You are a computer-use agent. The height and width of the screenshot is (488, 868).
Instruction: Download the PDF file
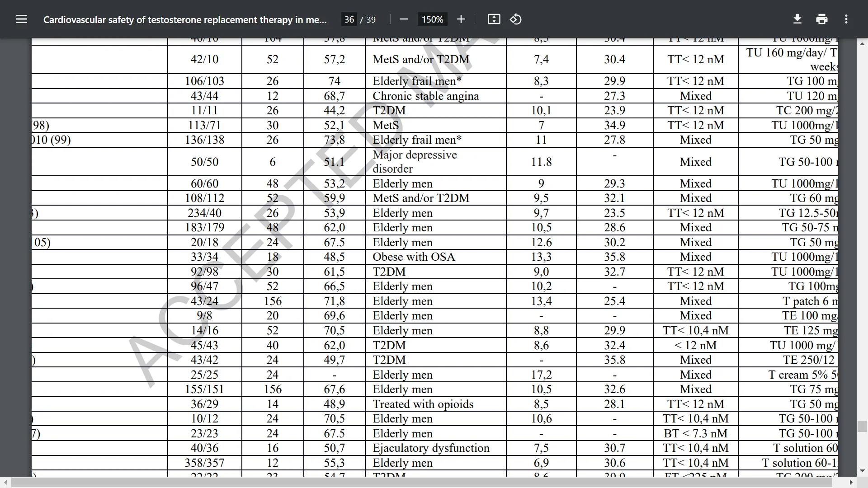click(x=797, y=19)
